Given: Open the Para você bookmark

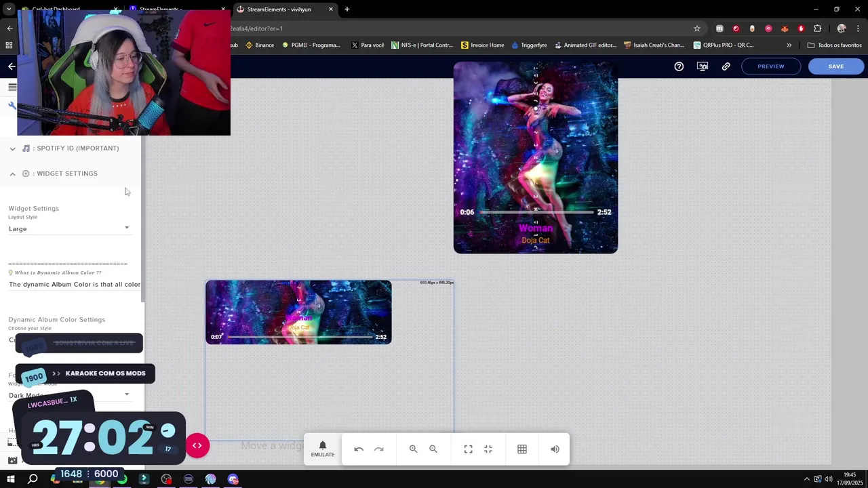Looking at the screenshot, I should [368, 45].
